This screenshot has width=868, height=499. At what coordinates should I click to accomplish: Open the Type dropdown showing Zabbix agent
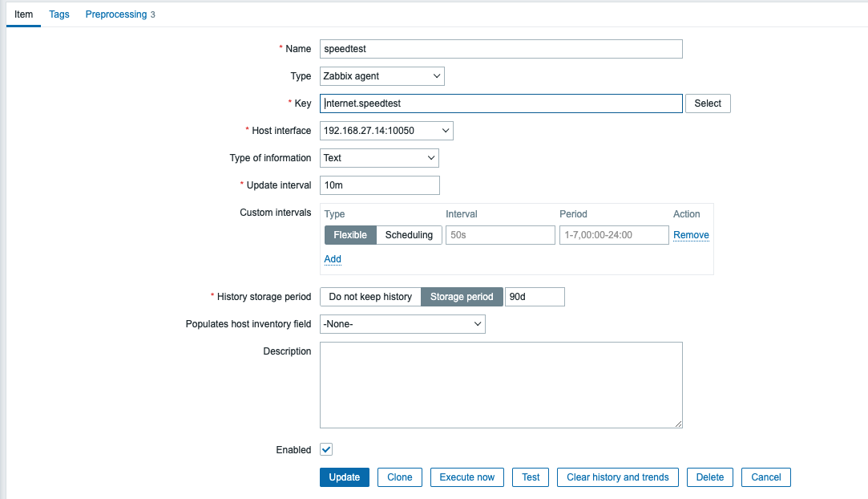click(382, 76)
